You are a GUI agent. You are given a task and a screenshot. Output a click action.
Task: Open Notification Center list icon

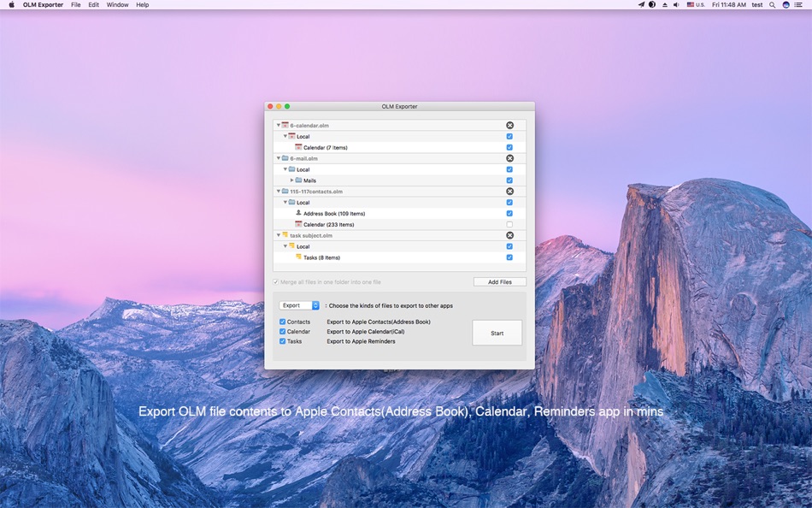click(798, 4)
